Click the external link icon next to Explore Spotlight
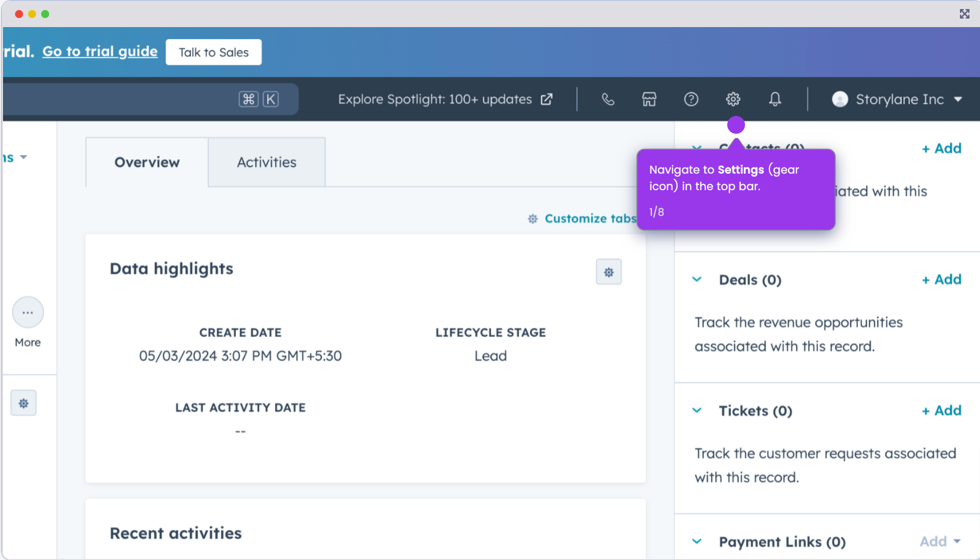This screenshot has height=560, width=980. click(546, 99)
